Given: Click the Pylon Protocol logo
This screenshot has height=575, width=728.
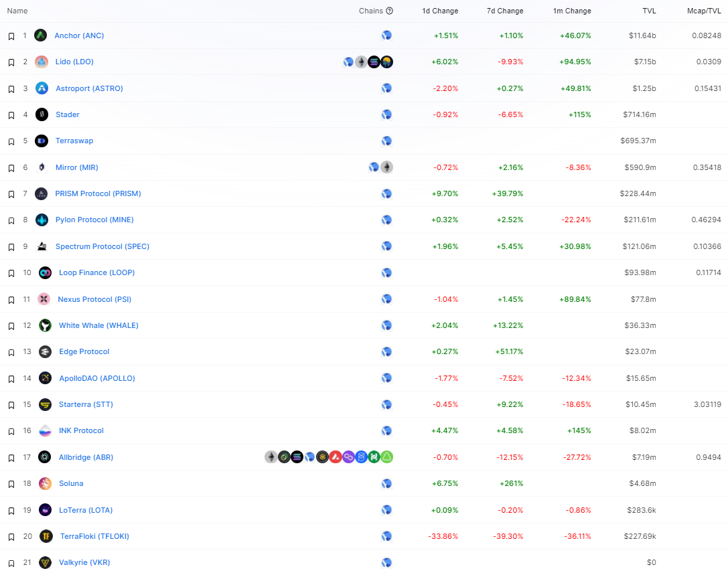Looking at the screenshot, I should click(42, 220).
